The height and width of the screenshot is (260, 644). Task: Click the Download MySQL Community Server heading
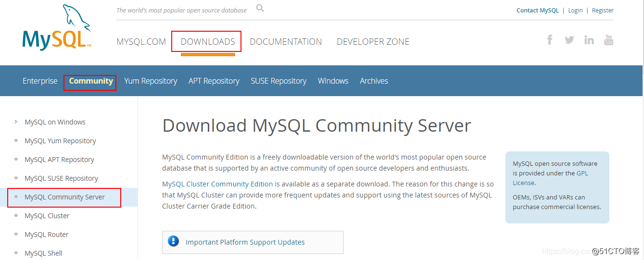(316, 125)
